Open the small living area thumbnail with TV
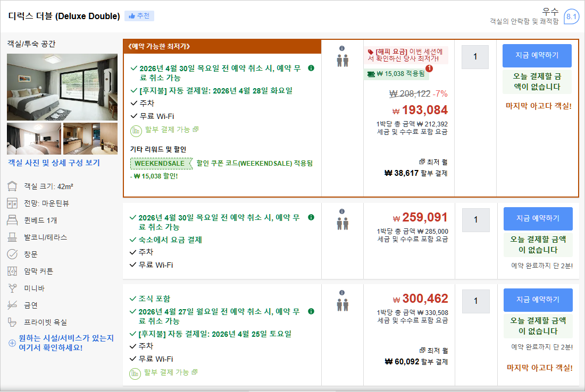Image resolution: width=585 pixels, height=392 pixels. (x=34, y=139)
